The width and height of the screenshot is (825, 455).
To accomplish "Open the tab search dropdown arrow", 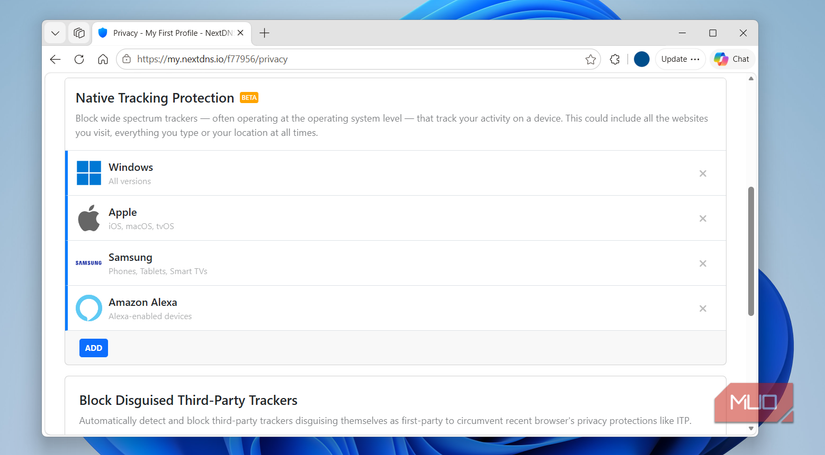I will [55, 33].
